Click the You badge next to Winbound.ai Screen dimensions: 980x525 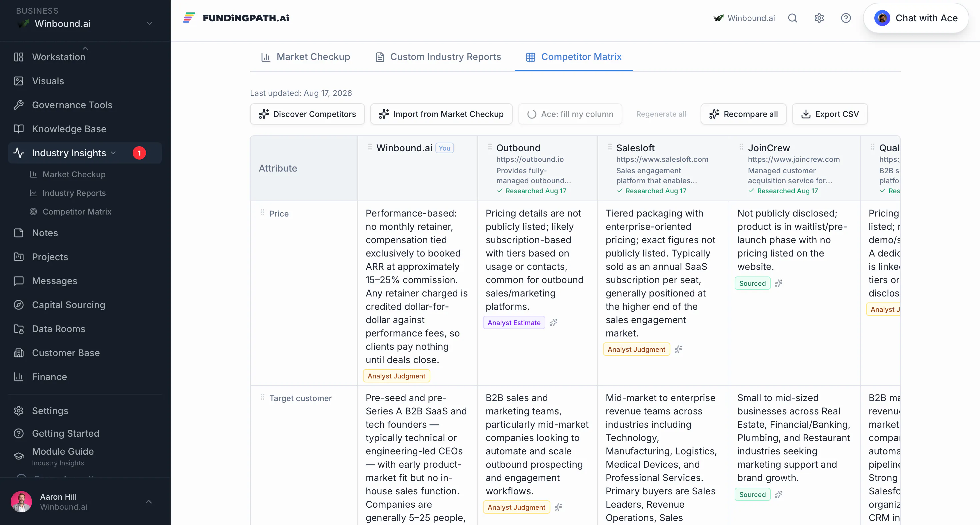click(444, 148)
